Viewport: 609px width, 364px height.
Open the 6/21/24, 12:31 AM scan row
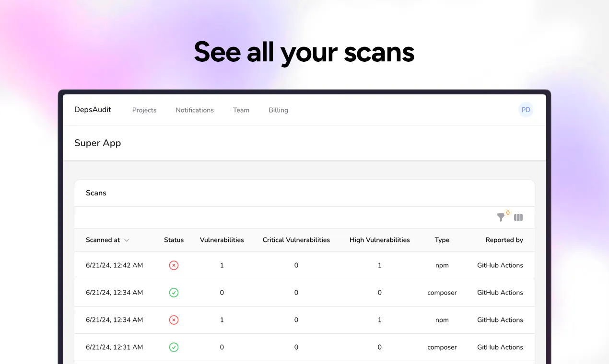point(304,347)
